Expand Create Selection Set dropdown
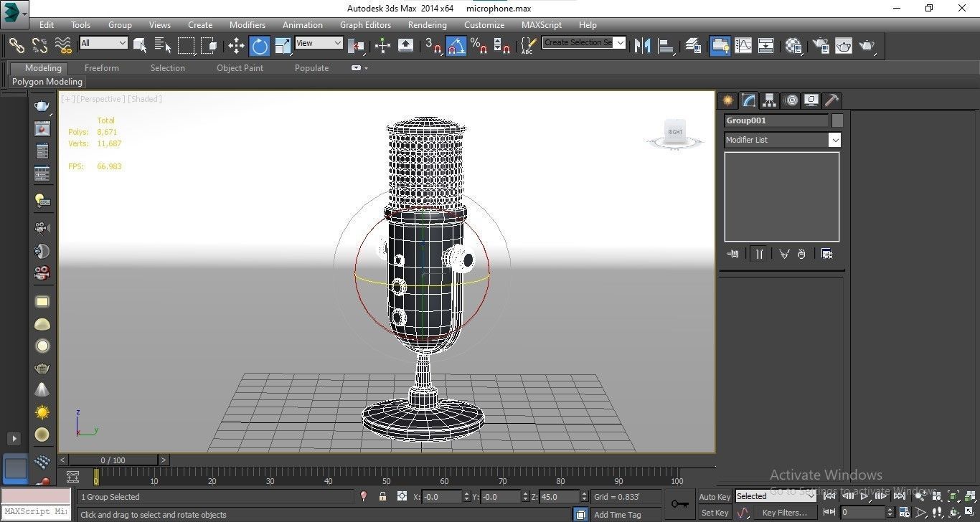Viewport: 980px width, 522px height. (621, 42)
